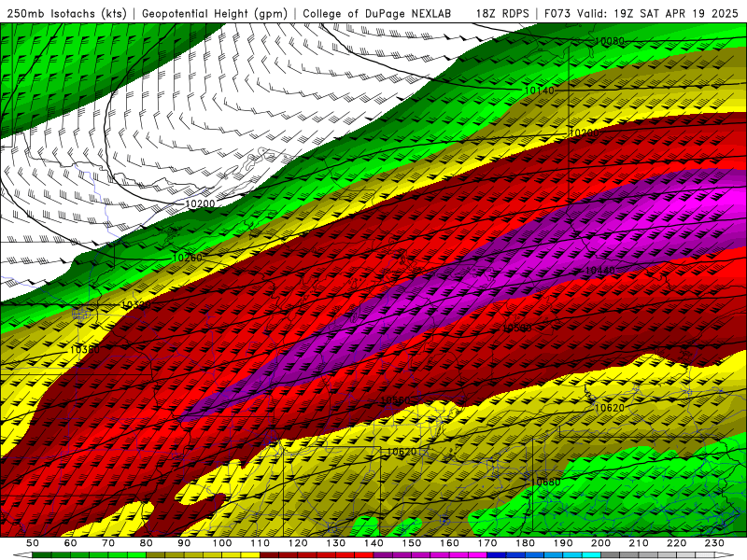Click the '18Z RDPS' model run label
The height and width of the screenshot is (560, 747).
tap(502, 13)
